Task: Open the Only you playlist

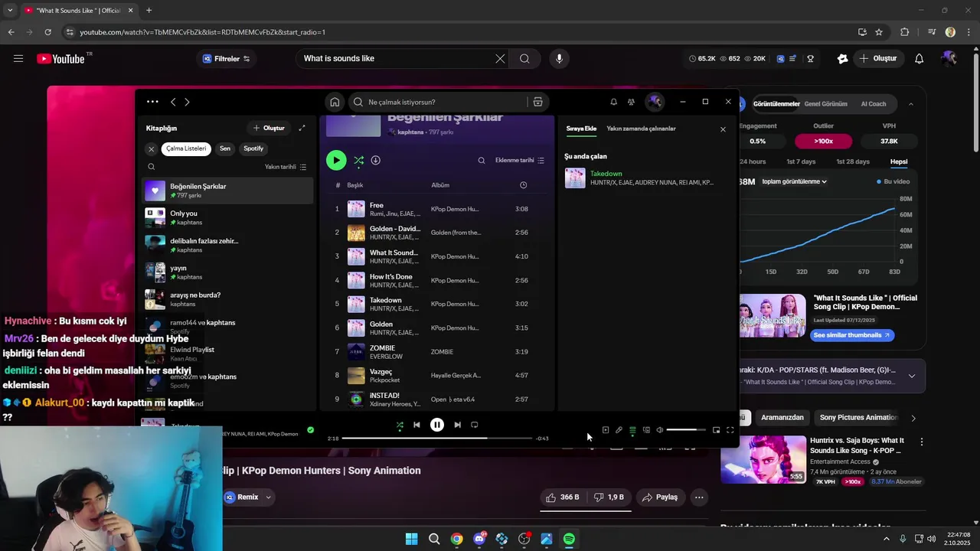Action: click(227, 217)
